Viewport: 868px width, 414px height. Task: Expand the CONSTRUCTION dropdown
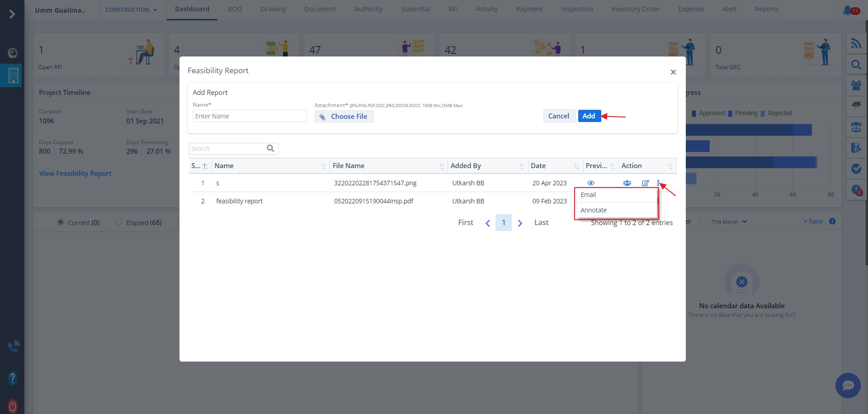pyautogui.click(x=131, y=10)
